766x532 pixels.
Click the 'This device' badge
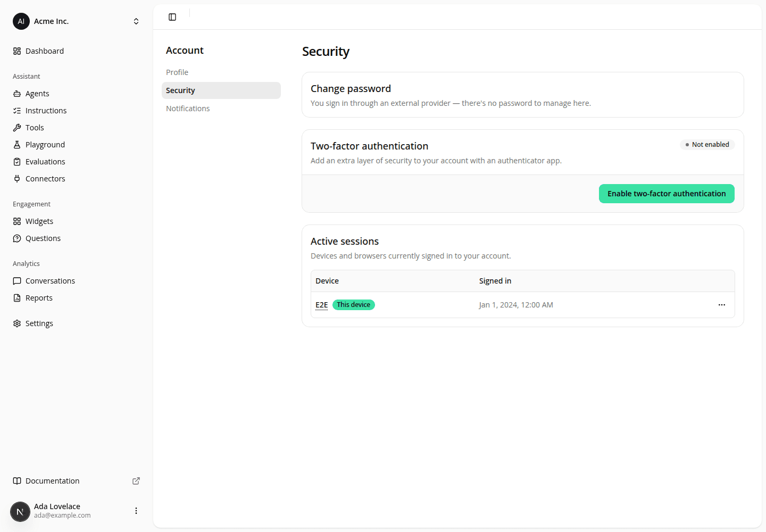354,305
